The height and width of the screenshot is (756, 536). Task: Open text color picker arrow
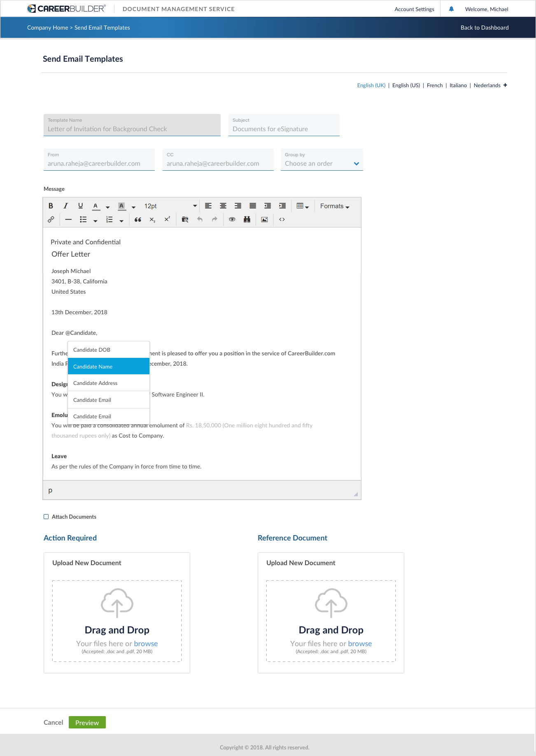coord(107,207)
